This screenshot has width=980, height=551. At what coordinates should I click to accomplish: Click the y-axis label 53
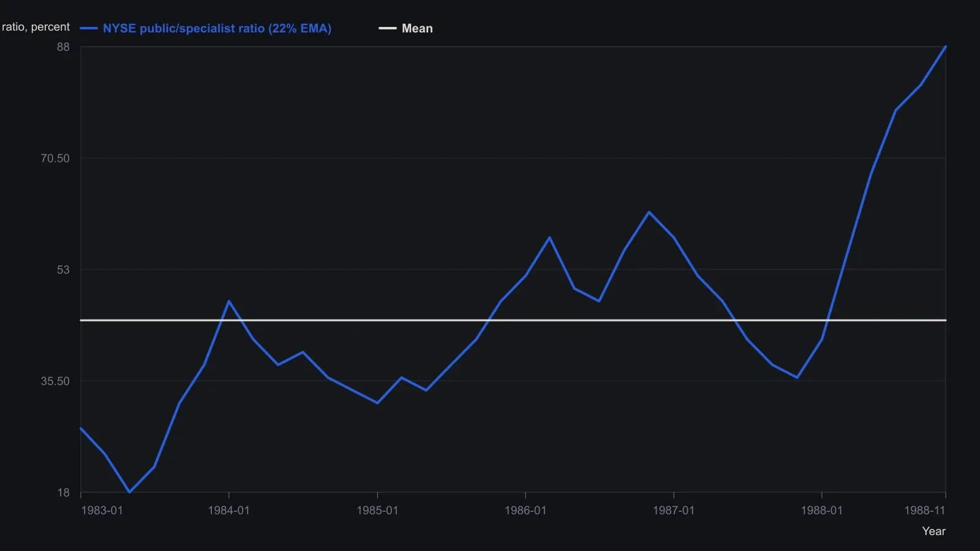(63, 269)
